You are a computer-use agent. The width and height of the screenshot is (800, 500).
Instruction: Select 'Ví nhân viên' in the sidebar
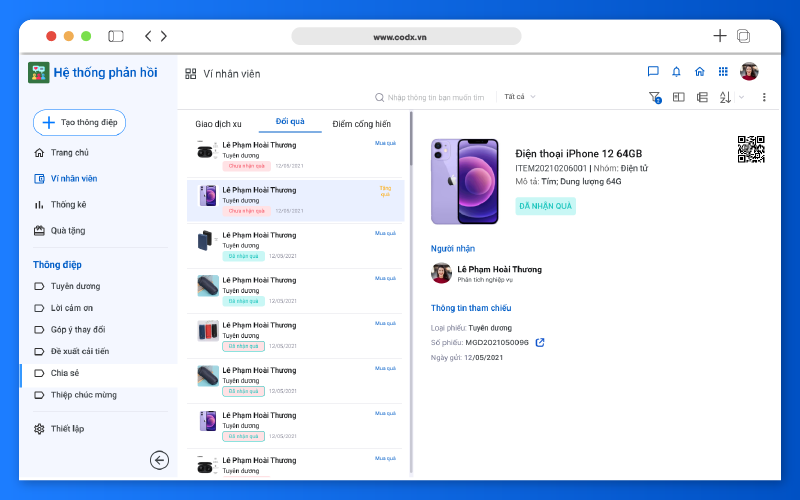pos(73,179)
